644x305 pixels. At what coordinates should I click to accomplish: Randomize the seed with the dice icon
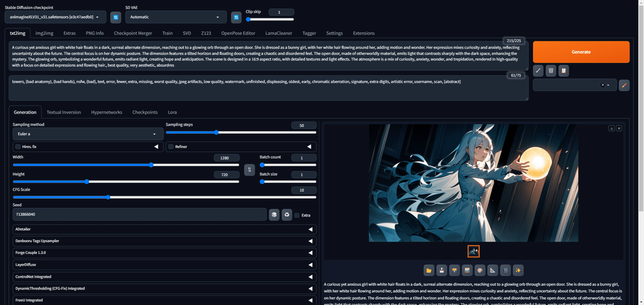click(274, 214)
